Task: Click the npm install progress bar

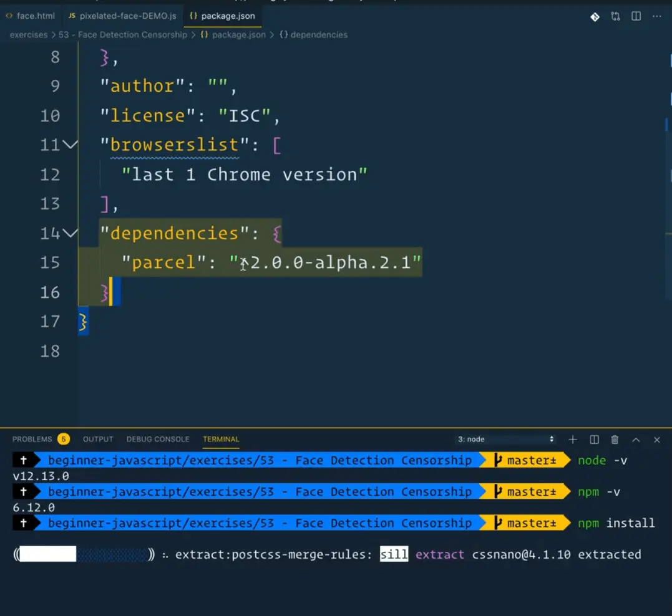Action: coord(84,554)
